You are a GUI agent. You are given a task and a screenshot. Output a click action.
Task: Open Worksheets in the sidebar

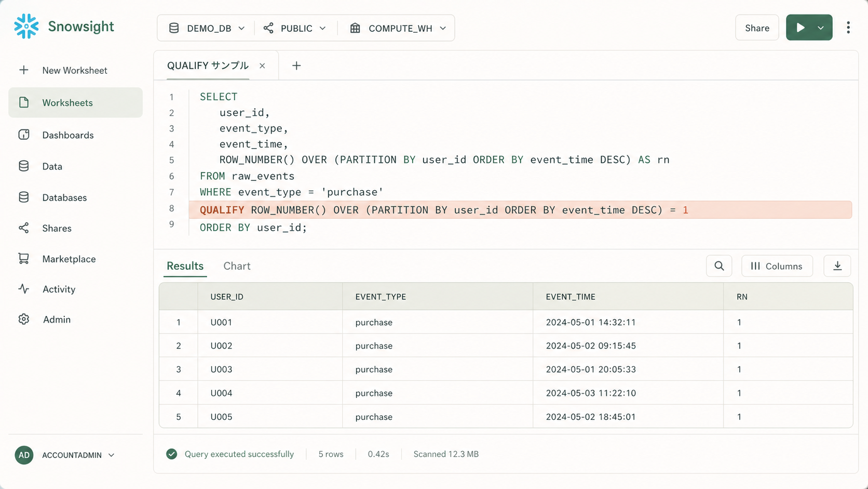[75, 102]
